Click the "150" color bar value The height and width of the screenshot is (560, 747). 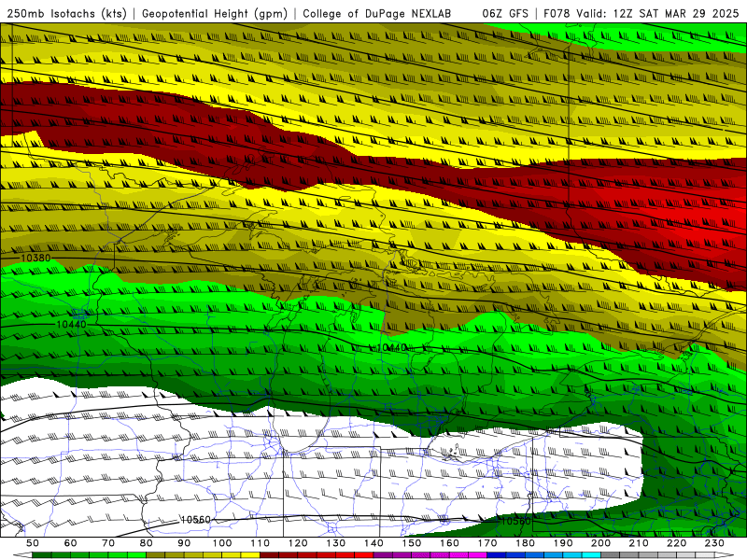click(412, 543)
